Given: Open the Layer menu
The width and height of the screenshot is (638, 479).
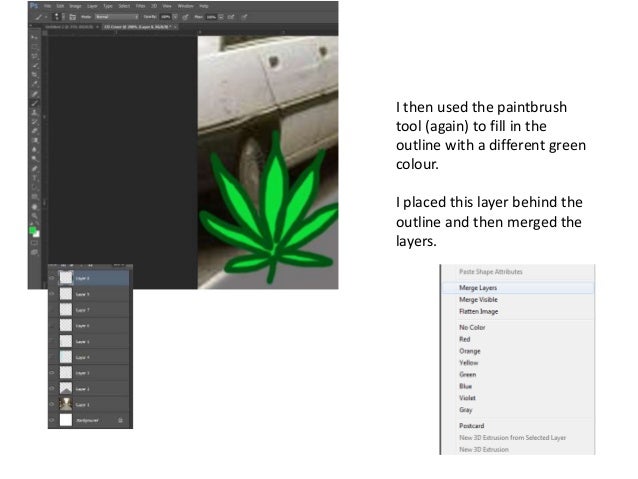Looking at the screenshot, I should pyautogui.click(x=92, y=6).
